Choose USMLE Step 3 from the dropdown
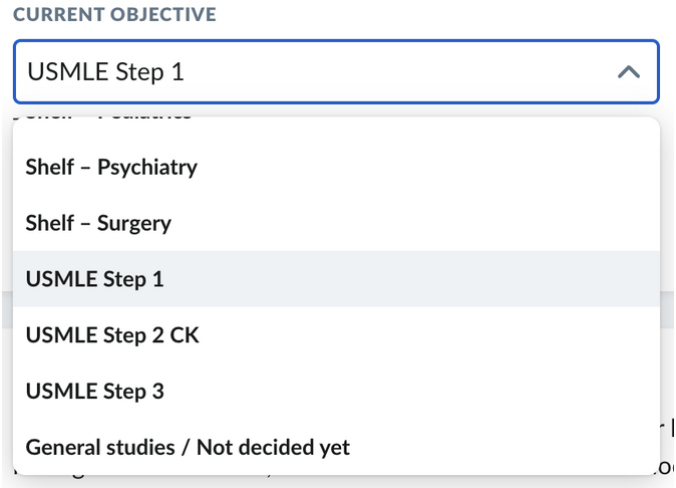The width and height of the screenshot is (676, 488). (94, 391)
